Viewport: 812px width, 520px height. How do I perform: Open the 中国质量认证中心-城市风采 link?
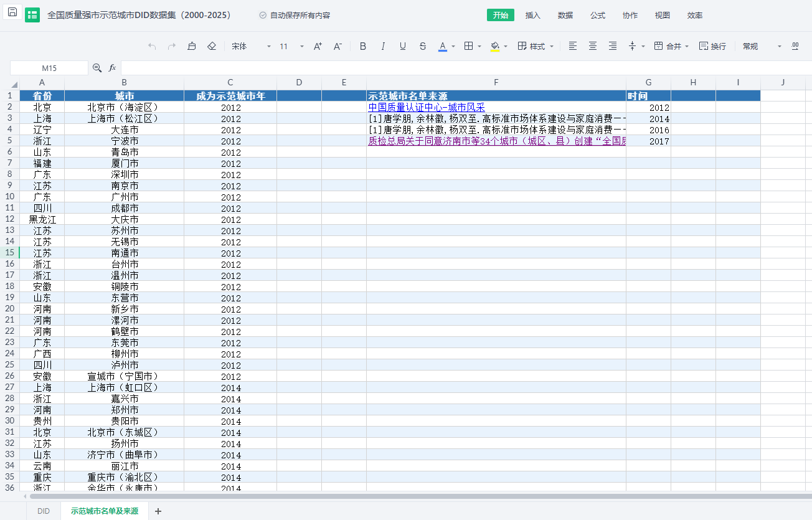[427, 108]
